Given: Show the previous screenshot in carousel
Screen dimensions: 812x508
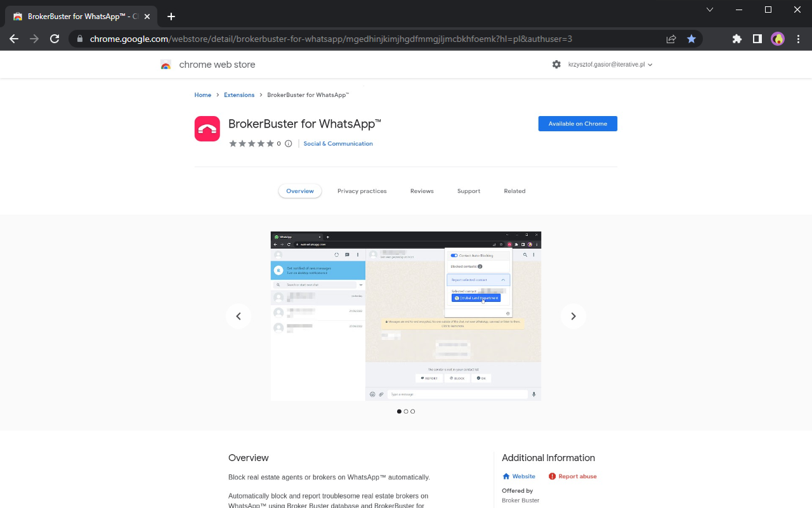Looking at the screenshot, I should (x=239, y=316).
